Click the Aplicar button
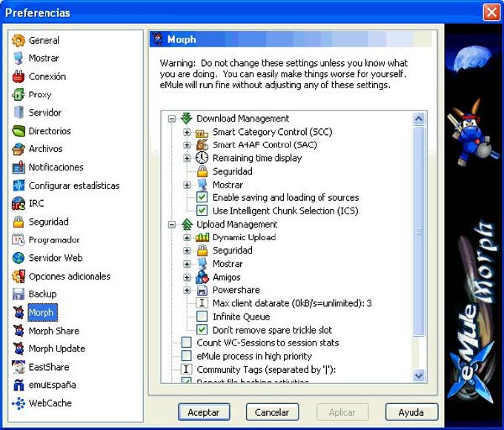This screenshot has height=430, width=504. click(x=342, y=412)
